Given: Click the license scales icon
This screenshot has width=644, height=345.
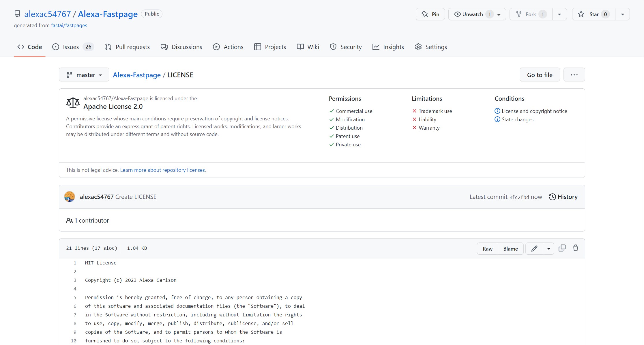Looking at the screenshot, I should 73,102.
